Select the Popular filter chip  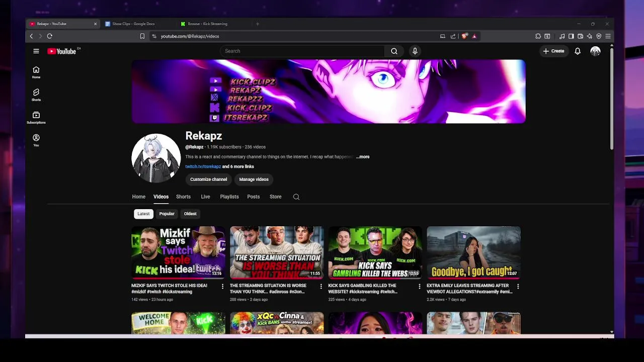[x=167, y=214]
